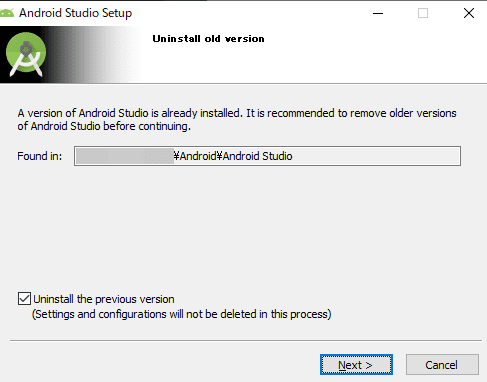The width and height of the screenshot is (487, 382).
Task: Click the greyed-out maximize window button
Action: coord(423,13)
